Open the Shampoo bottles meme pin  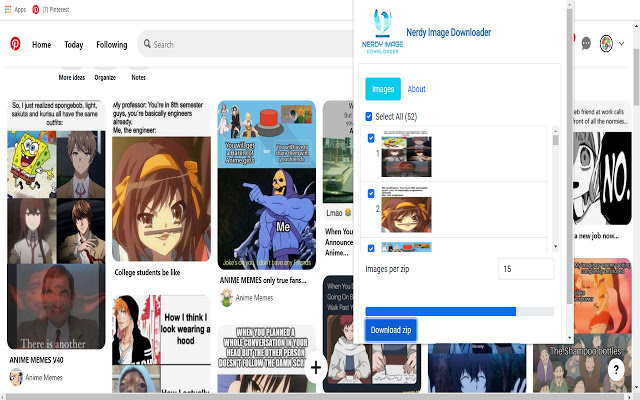point(582,363)
